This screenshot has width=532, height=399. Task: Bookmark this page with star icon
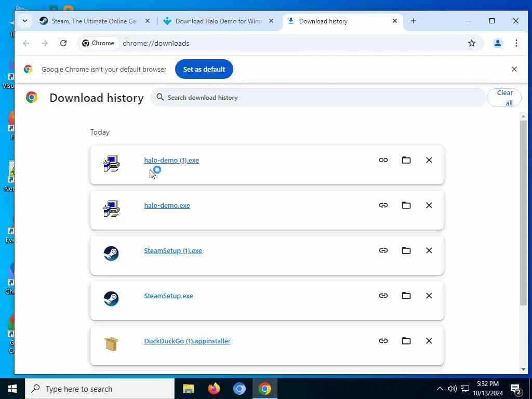click(x=472, y=43)
